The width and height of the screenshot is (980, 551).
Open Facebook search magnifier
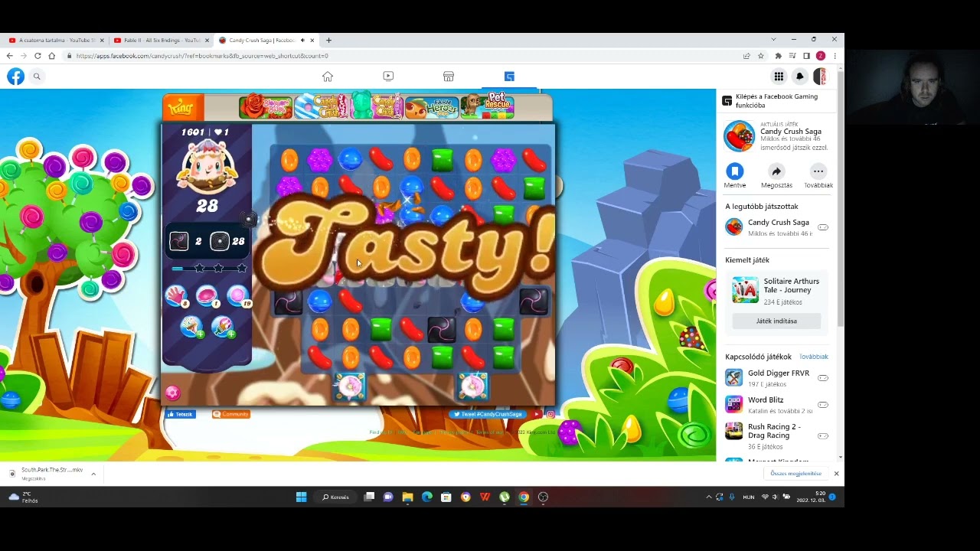click(x=37, y=77)
